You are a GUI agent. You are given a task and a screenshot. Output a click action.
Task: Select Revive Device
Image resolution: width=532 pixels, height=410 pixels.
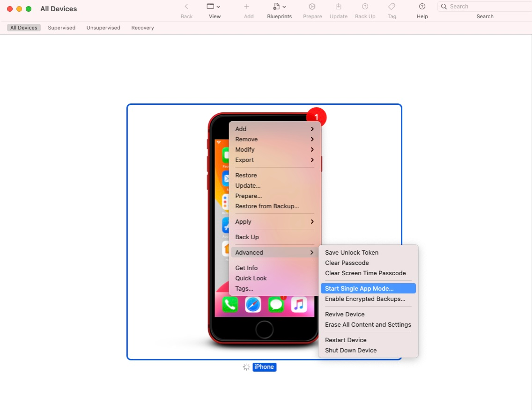[x=368, y=315]
